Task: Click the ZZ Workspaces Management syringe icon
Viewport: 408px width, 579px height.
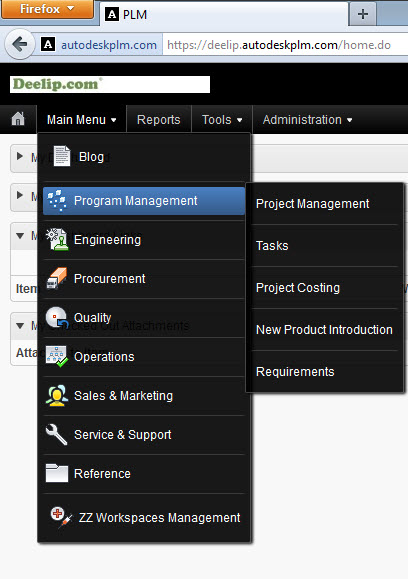Action: click(x=61, y=517)
